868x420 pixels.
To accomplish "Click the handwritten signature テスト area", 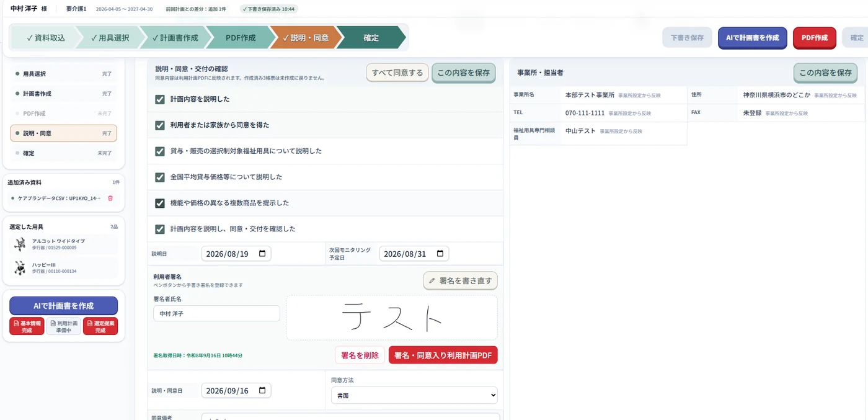I will (x=391, y=318).
